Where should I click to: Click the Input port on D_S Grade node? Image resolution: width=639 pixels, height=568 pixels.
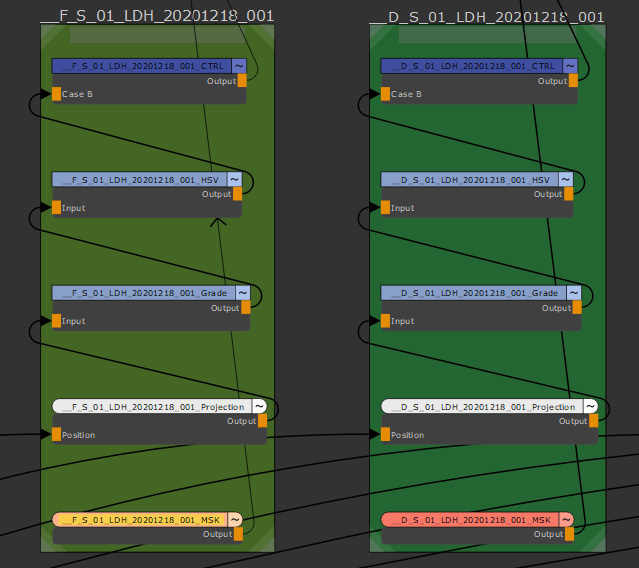point(386,321)
